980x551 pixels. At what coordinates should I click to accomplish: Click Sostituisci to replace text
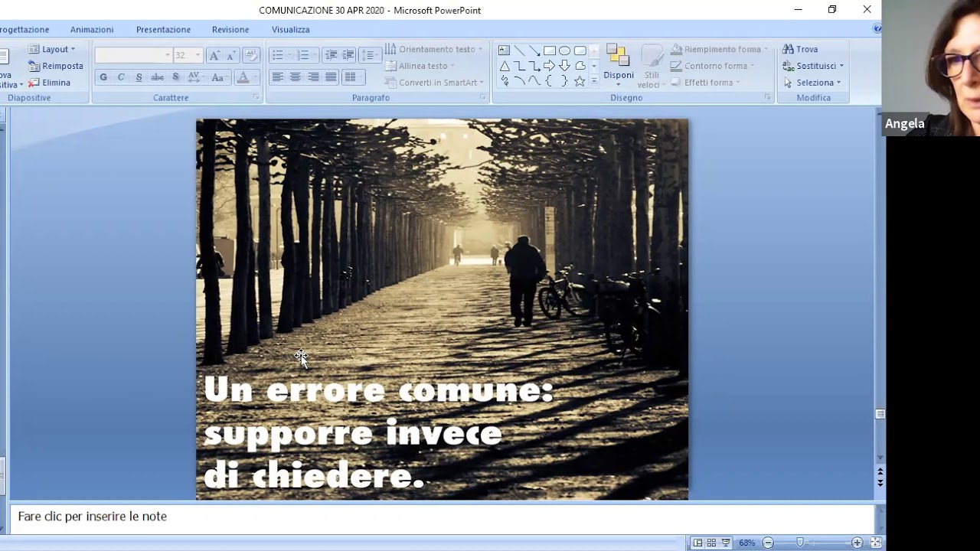[x=814, y=66]
